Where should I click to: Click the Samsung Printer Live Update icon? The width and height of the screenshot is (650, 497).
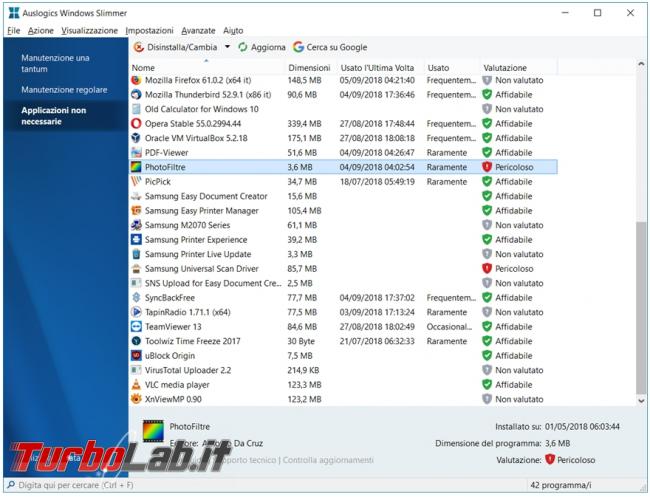coord(136,255)
